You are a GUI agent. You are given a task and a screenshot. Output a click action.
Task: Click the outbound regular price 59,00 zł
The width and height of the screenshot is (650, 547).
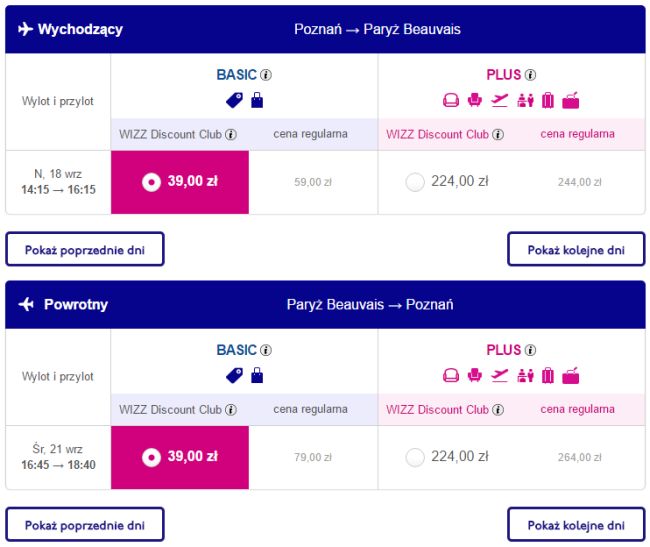pyautogui.click(x=313, y=182)
